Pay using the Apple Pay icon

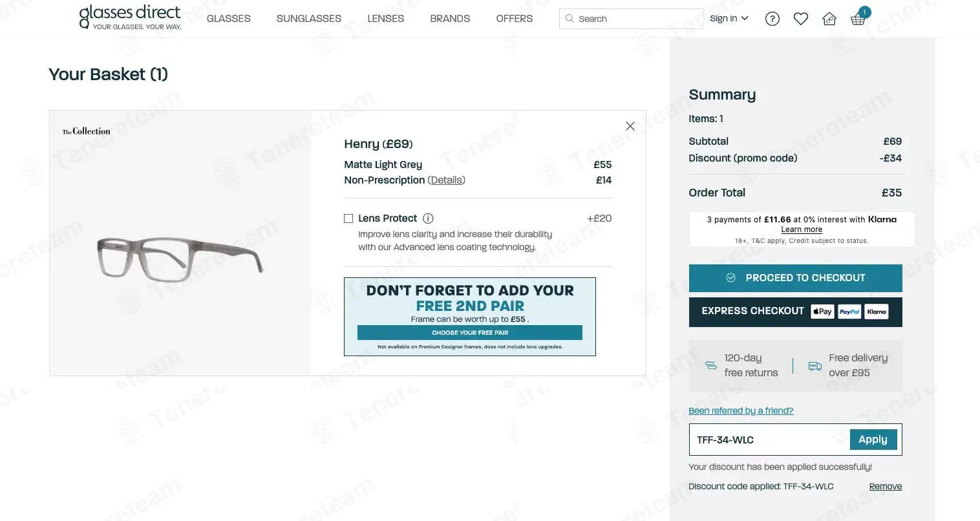[822, 312]
